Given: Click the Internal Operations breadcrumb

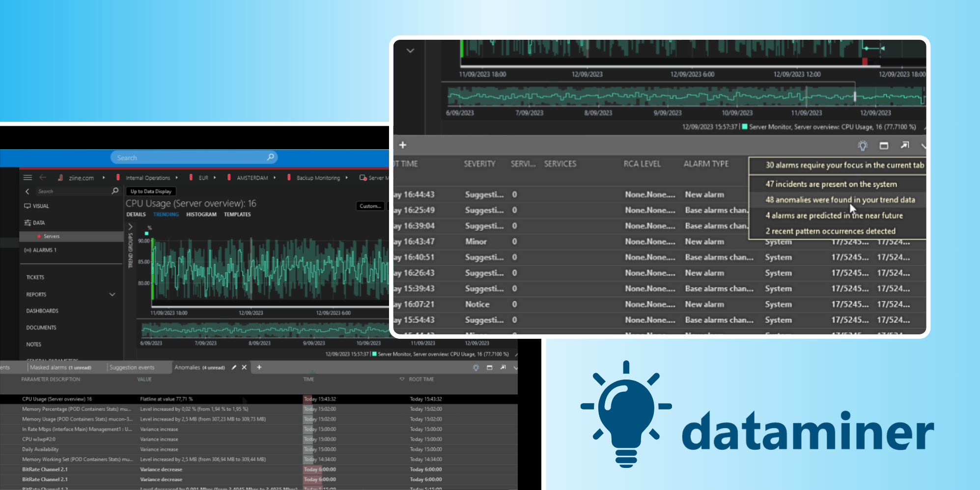Looking at the screenshot, I should [x=148, y=178].
